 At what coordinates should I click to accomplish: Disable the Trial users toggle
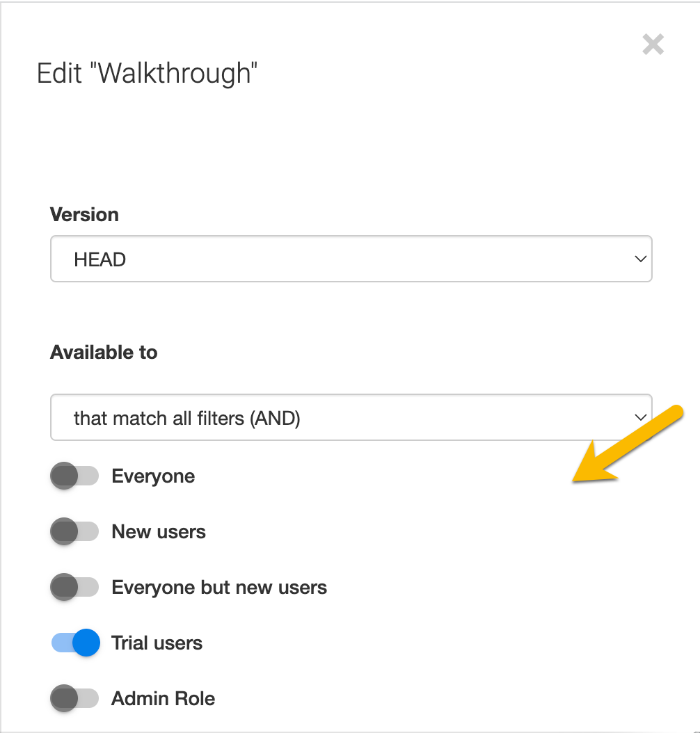(76, 643)
